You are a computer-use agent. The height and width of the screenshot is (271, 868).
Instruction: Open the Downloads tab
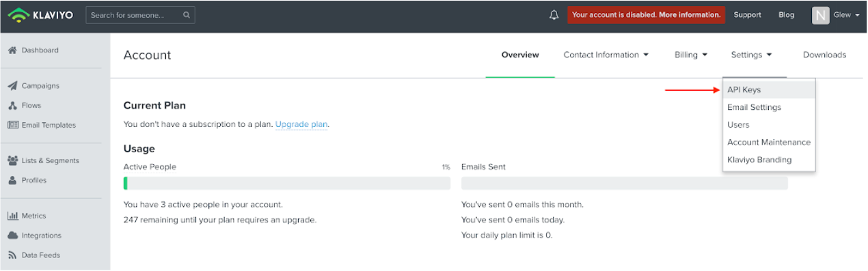coord(824,55)
